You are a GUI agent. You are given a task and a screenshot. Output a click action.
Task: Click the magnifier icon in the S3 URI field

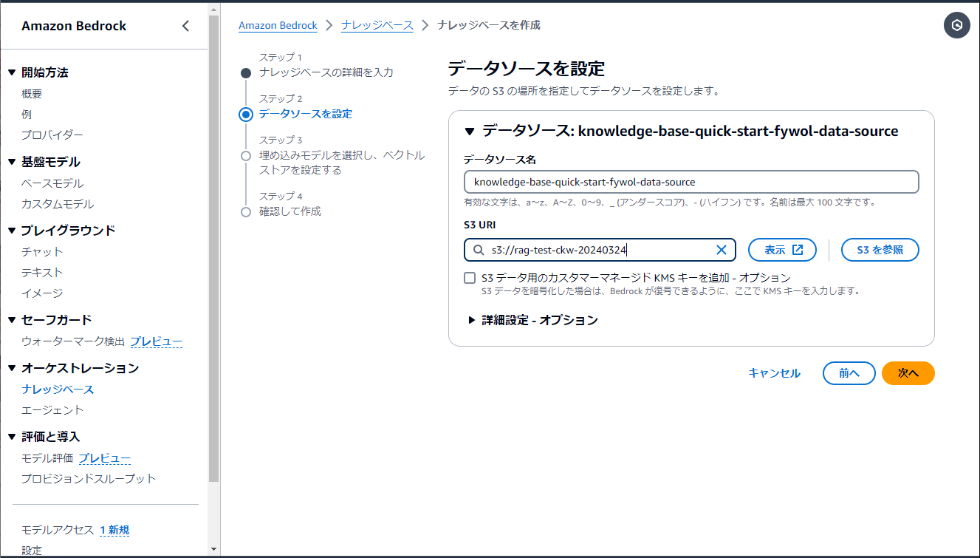coord(477,250)
